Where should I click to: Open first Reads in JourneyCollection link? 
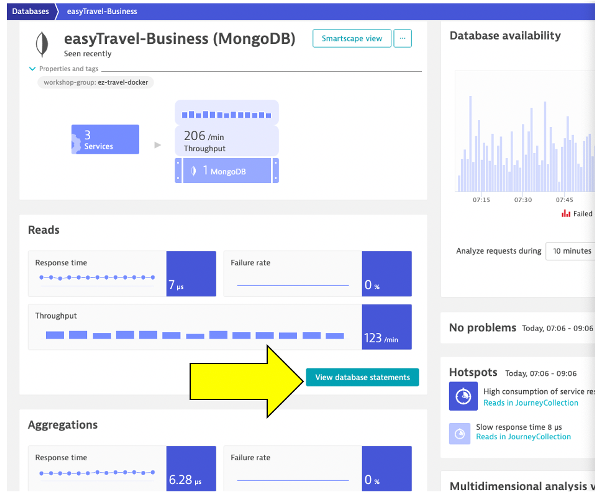point(530,403)
